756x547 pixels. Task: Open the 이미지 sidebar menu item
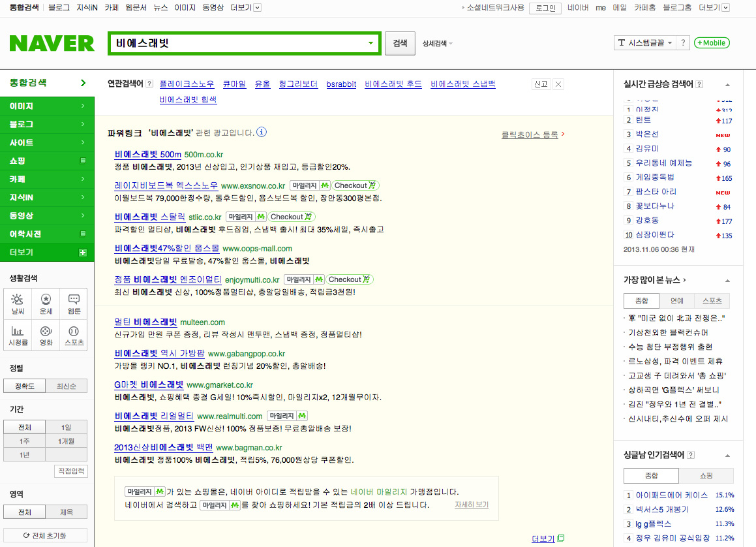tap(47, 106)
